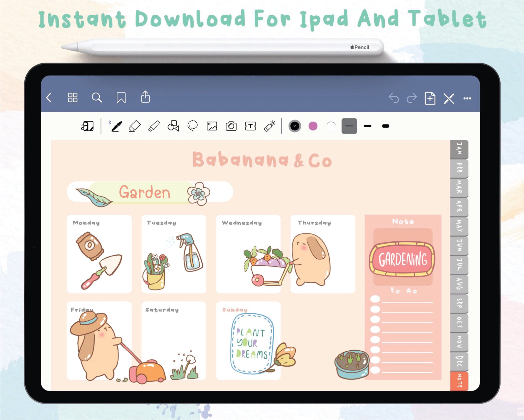
Task: Tap the Plant Your Dreams sticker
Action: (x=252, y=343)
